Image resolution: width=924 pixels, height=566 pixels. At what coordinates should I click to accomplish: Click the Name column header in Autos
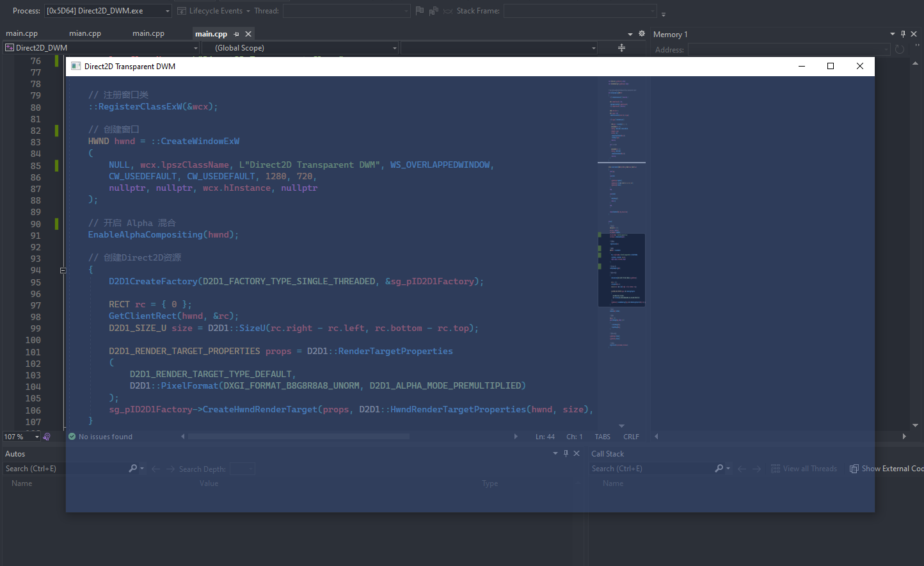(22, 483)
